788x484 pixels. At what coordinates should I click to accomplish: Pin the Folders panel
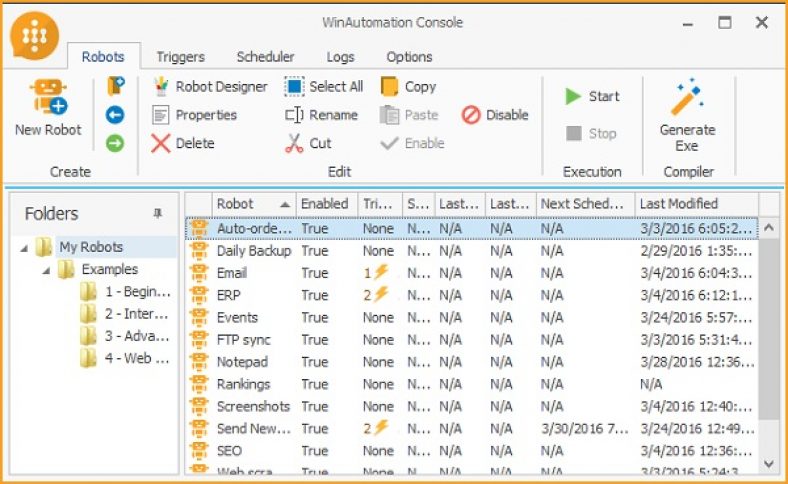tap(157, 214)
